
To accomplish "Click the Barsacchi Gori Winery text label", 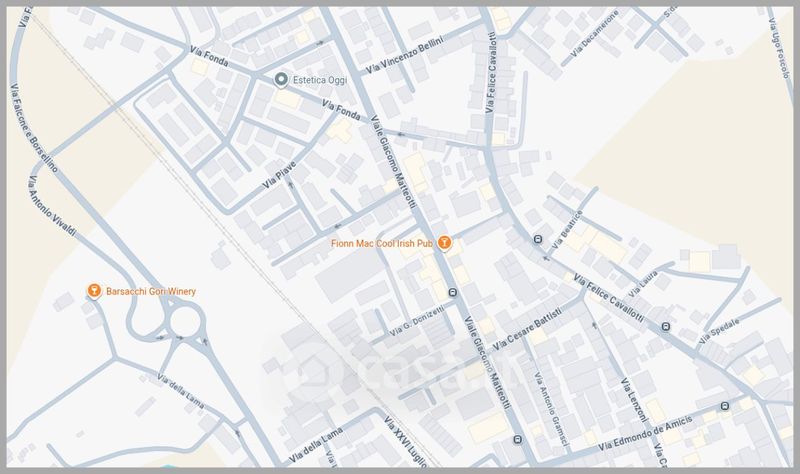I will pos(151,291).
